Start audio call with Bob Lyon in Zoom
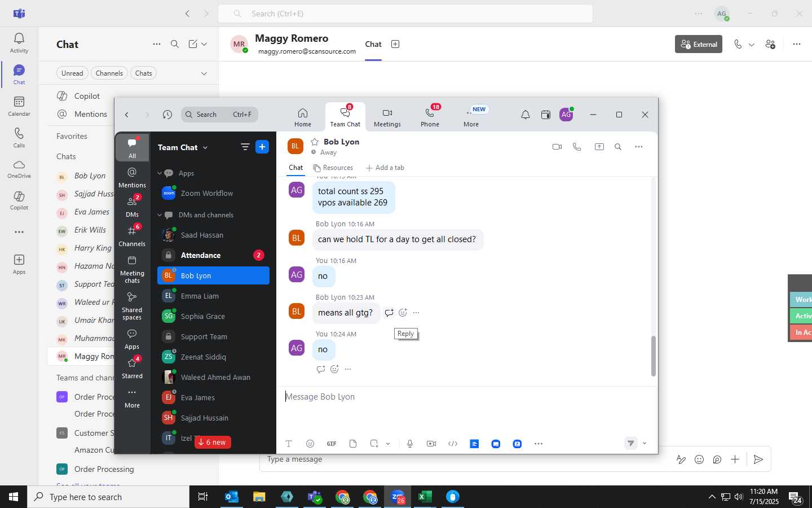The width and height of the screenshot is (812, 508). click(x=577, y=147)
